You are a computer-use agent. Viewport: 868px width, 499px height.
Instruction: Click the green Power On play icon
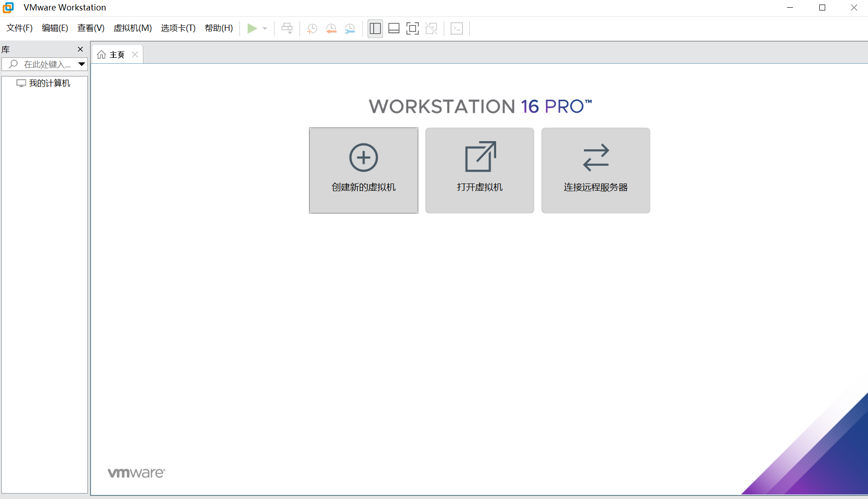[x=252, y=28]
